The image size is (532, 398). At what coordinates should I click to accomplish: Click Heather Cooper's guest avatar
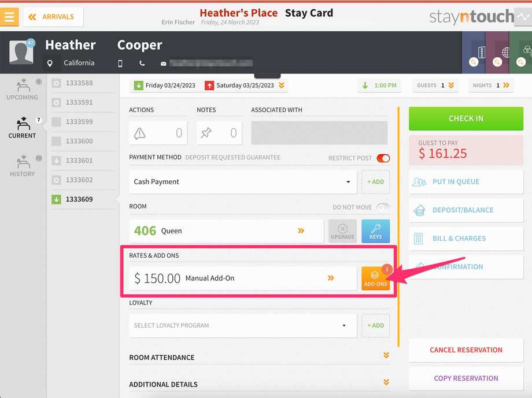pyautogui.click(x=21, y=52)
